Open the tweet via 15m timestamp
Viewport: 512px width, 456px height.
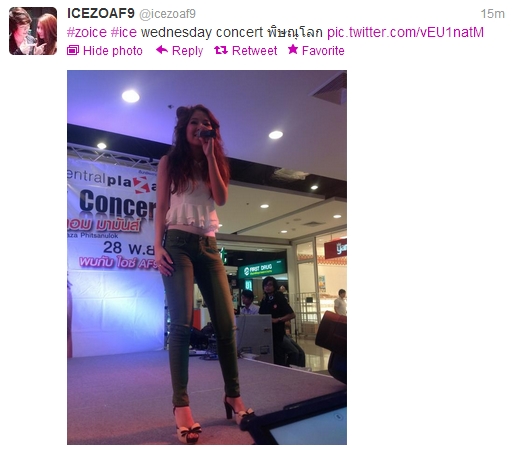tap(492, 14)
